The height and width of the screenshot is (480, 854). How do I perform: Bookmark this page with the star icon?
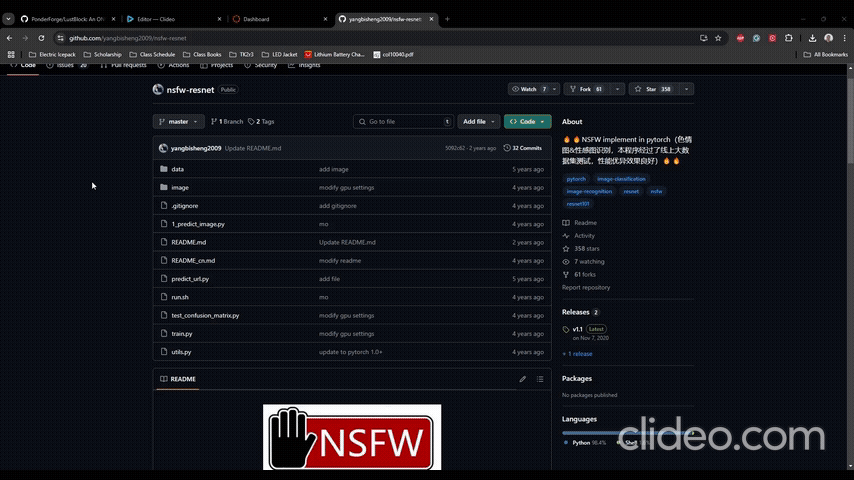tap(718, 38)
